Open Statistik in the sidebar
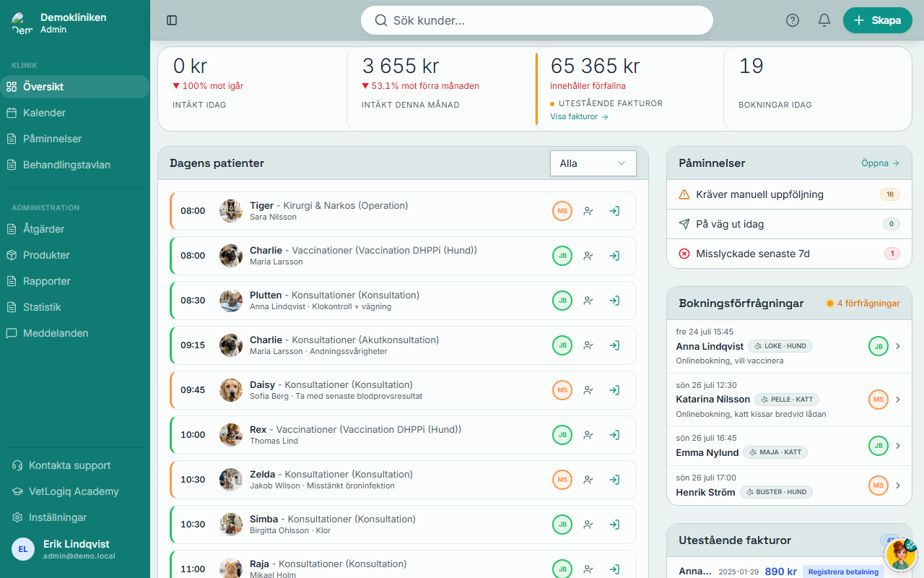The image size is (924, 578). (x=75, y=307)
